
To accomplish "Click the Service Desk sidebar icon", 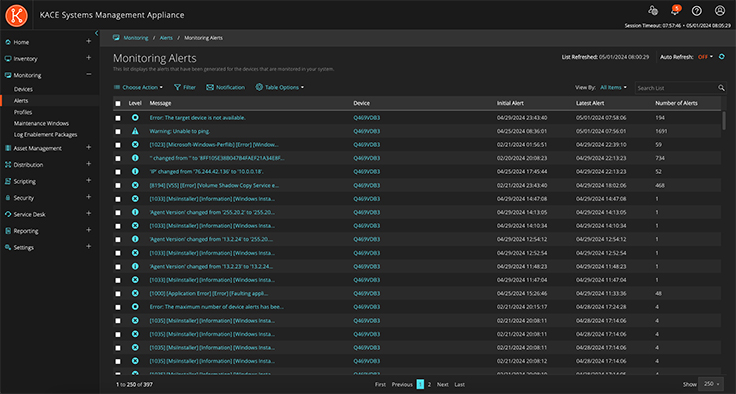I will [8, 214].
